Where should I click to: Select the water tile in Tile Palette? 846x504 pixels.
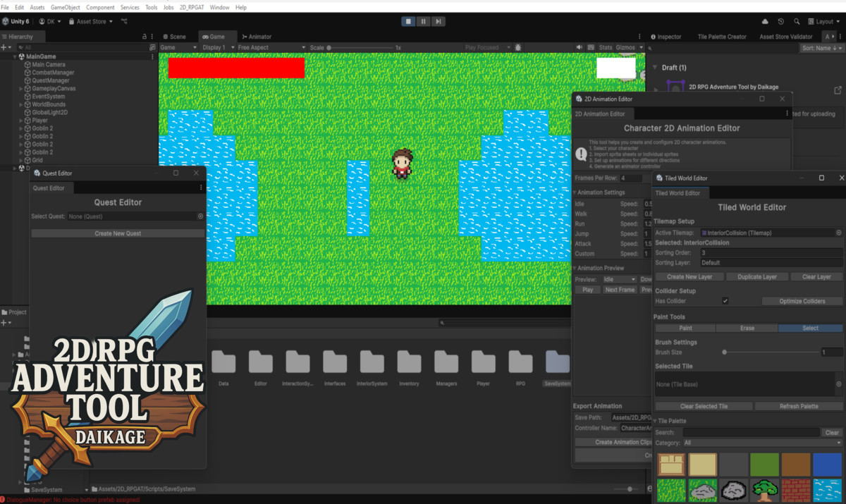tap(827, 490)
